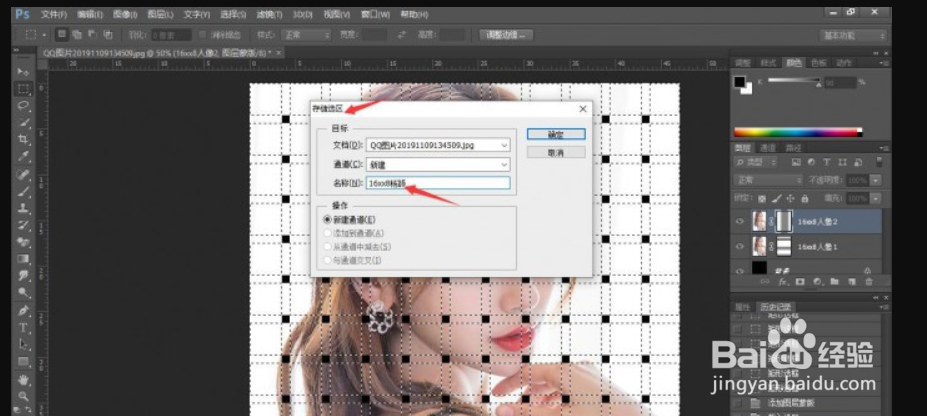This screenshot has width=927, height=416.
Task: Hide the 16xx8人像1 layer eye icon
Action: [x=740, y=246]
